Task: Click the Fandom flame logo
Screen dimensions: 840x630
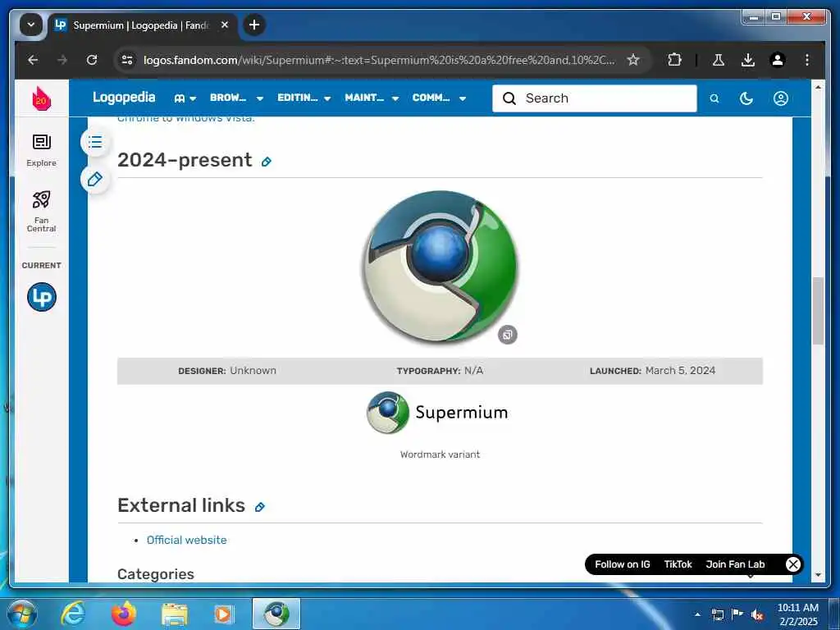Action: pos(41,98)
